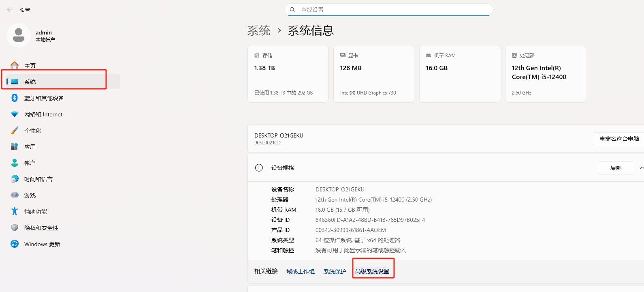The image size is (644, 292).
Task: Click the 处理器 value row in device specs
Action: 373,200
